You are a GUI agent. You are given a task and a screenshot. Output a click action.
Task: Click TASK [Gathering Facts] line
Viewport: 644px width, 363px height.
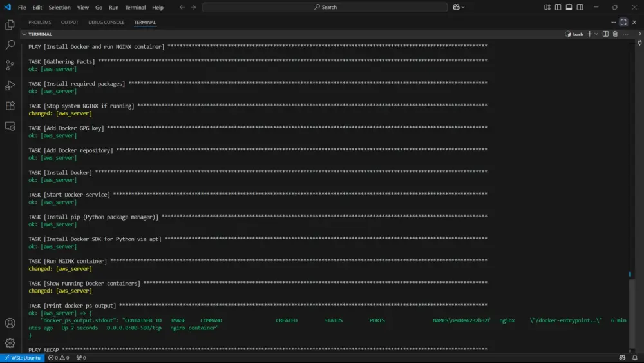click(258, 62)
